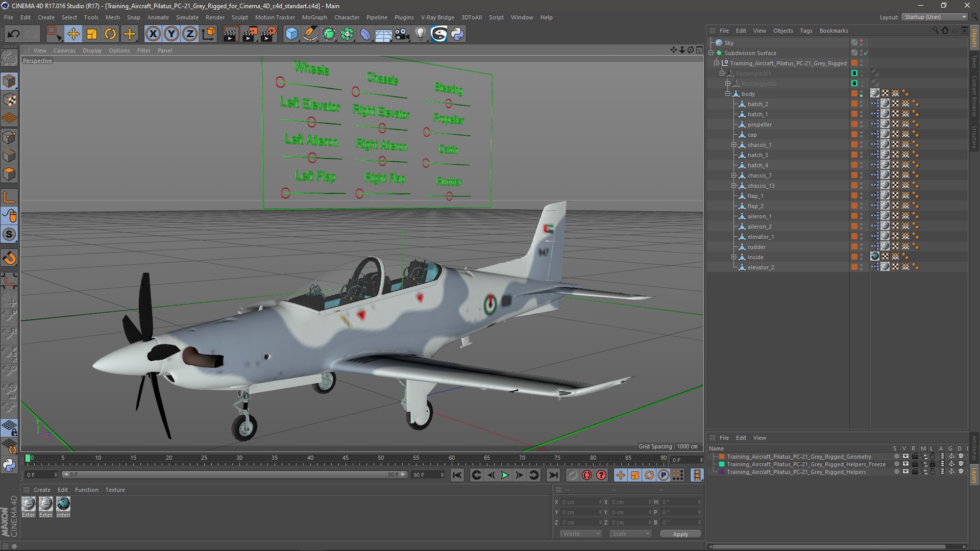
Task: Toggle visibility dots for Sky object
Action: point(862,43)
